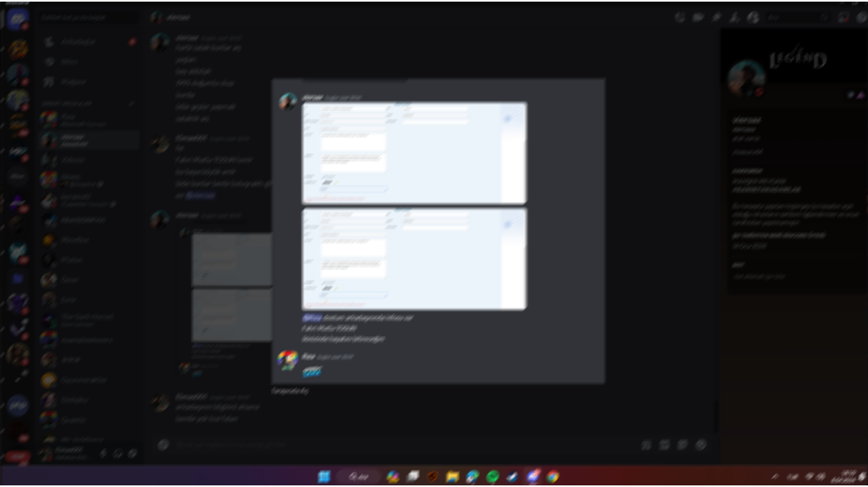Screen dimensions: 868x487
Task: Click the attach file plus button
Action: [163, 445]
